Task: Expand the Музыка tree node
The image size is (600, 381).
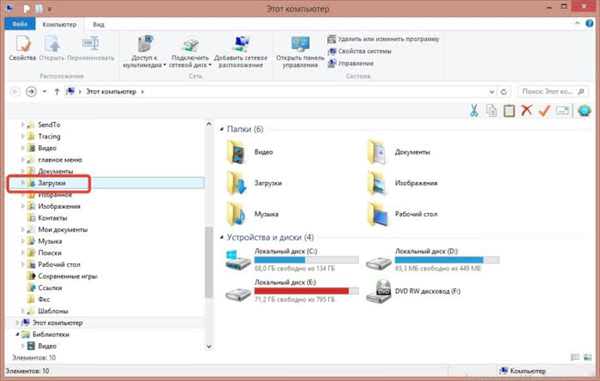Action: click(x=23, y=241)
